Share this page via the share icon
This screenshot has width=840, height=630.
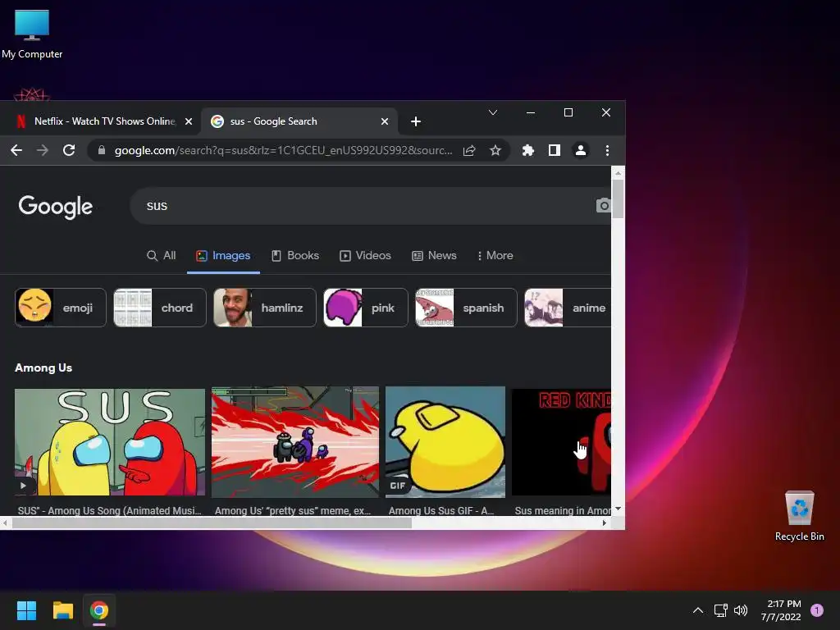point(469,151)
